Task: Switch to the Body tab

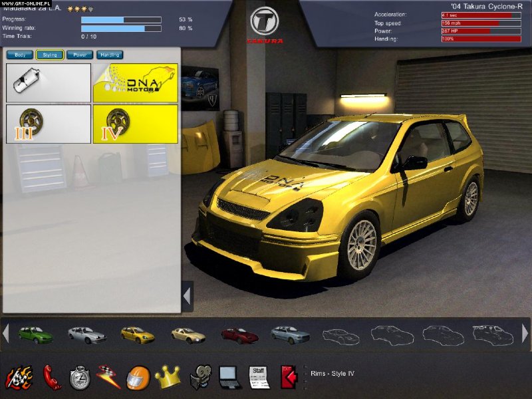Action: [20, 55]
